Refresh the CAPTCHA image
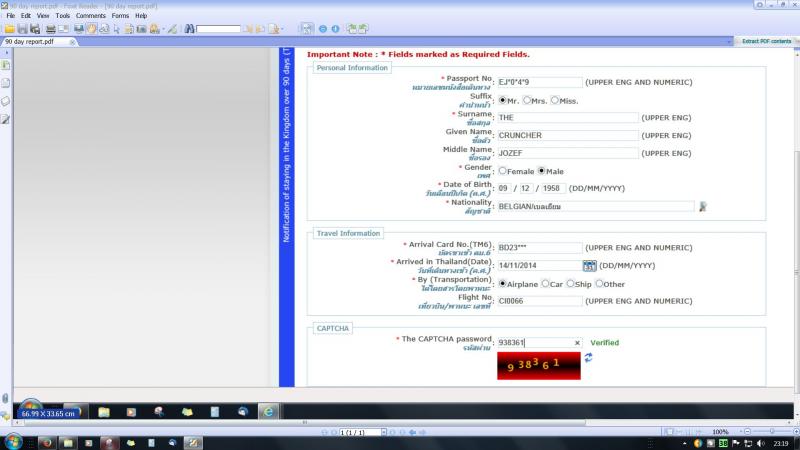Viewport: 800px width, 450px height. point(588,358)
